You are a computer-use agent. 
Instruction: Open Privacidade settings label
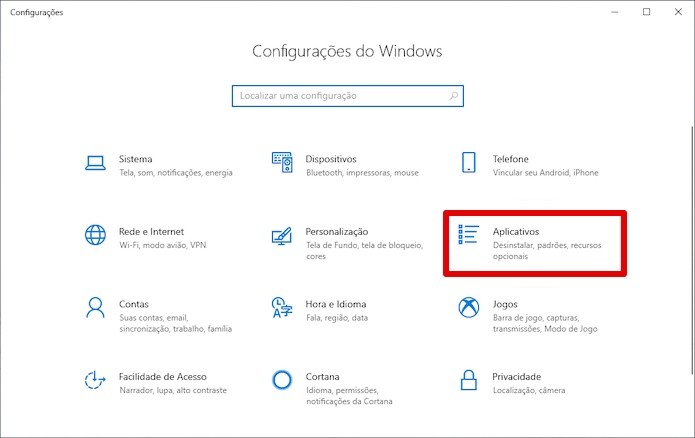516,376
